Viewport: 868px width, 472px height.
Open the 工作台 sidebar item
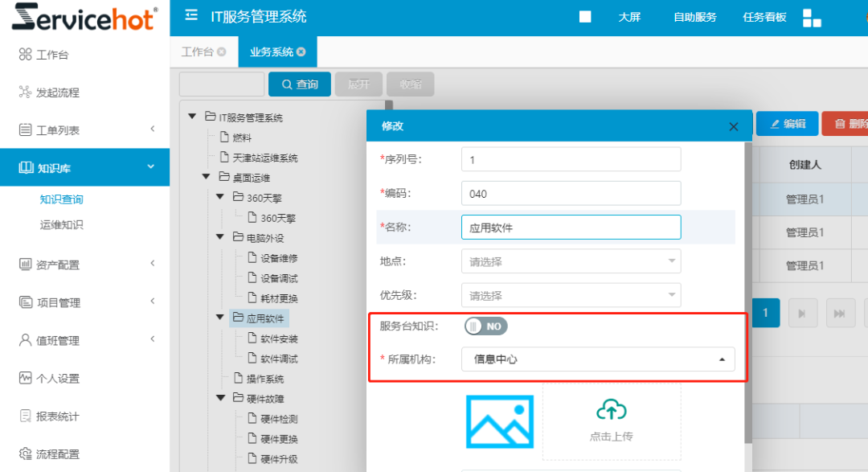click(55, 55)
